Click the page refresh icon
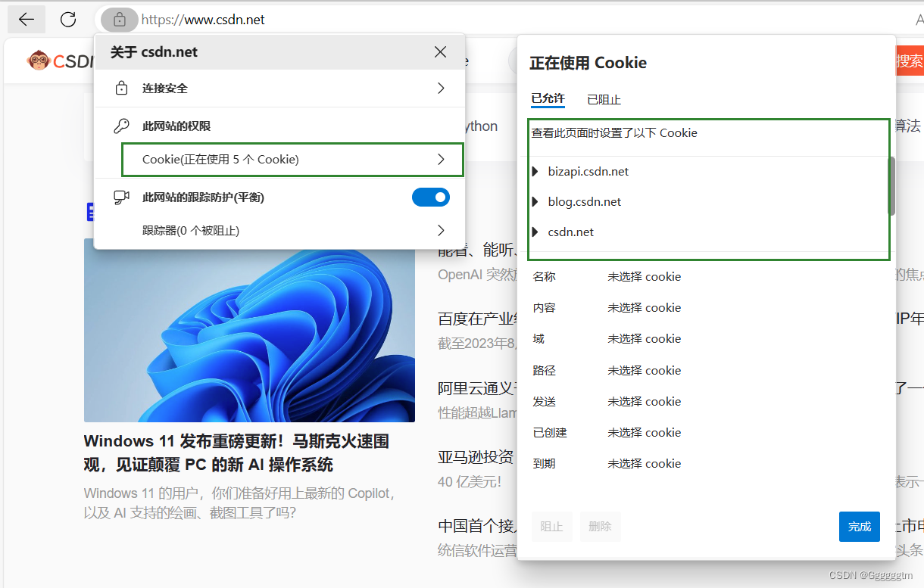 click(68, 20)
